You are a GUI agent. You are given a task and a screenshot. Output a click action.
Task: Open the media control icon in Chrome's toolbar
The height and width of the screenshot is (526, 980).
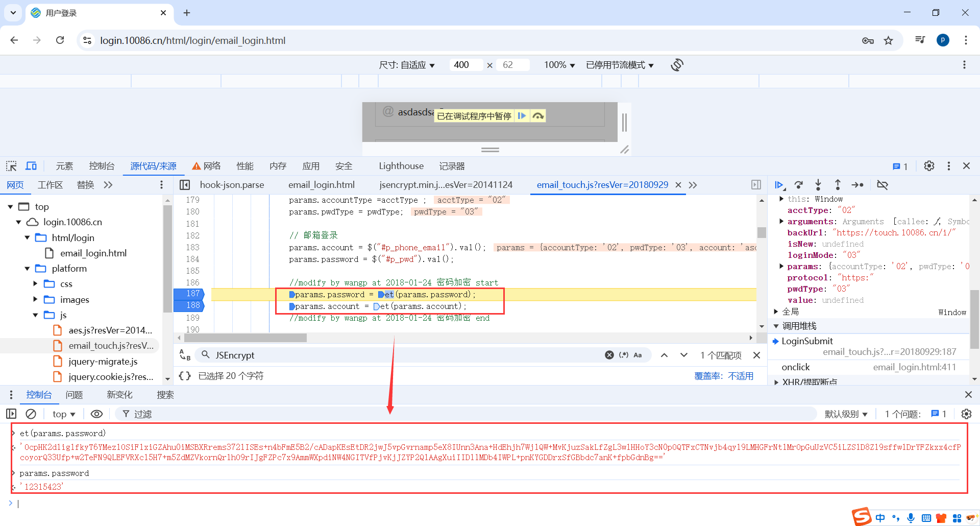920,40
